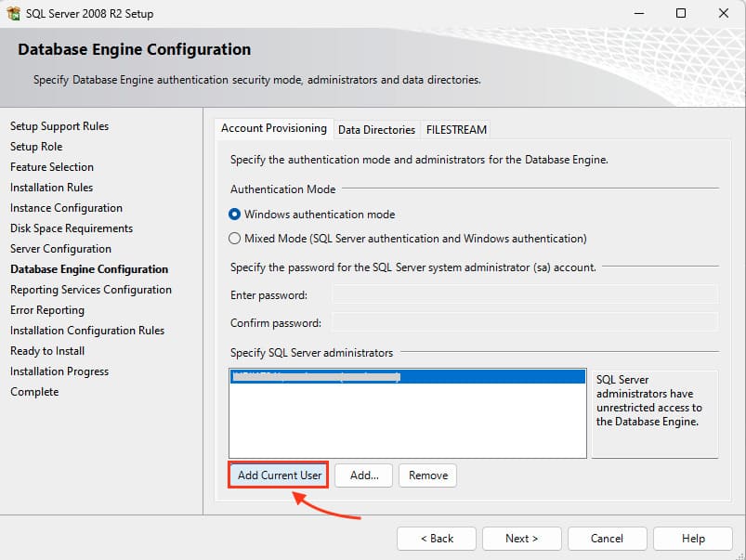
Task: Click Installation Progress step
Action: point(59,371)
